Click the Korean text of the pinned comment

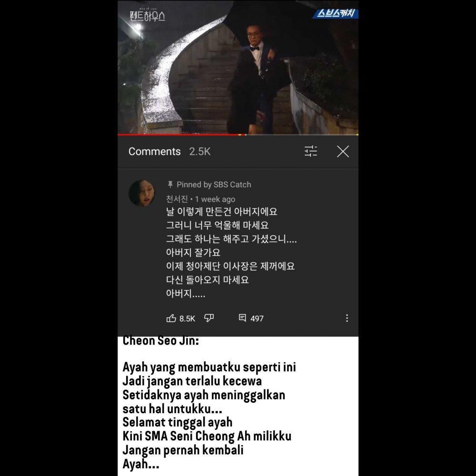coord(231,252)
